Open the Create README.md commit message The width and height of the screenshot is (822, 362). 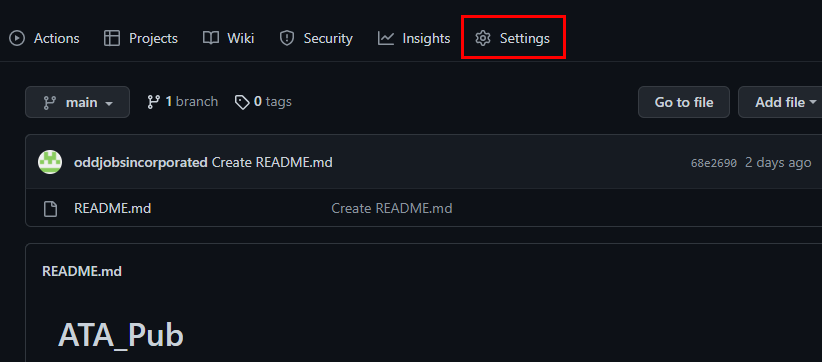pyautogui.click(x=272, y=162)
